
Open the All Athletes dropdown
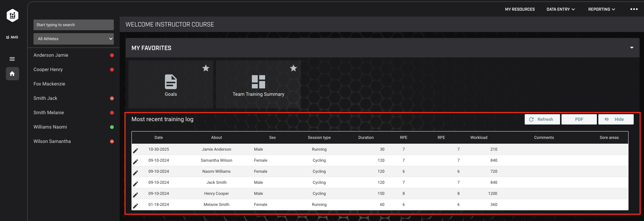point(74,39)
